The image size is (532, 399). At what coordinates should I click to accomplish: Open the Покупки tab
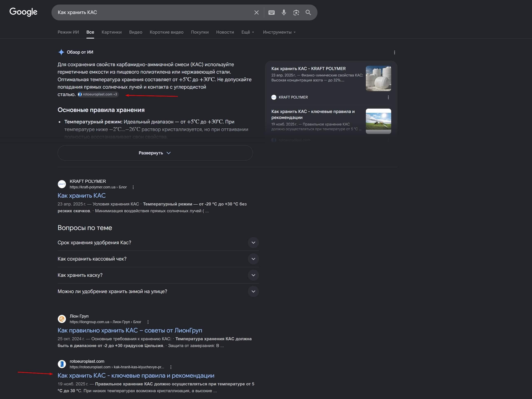(200, 32)
